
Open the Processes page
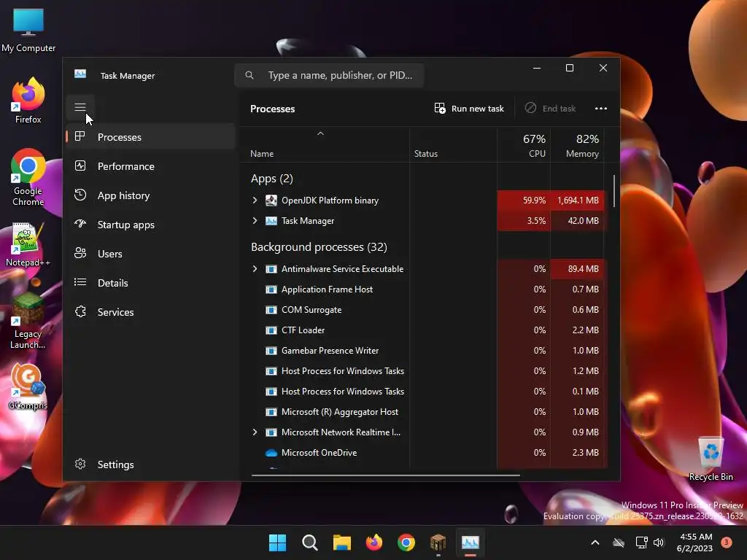(x=150, y=137)
